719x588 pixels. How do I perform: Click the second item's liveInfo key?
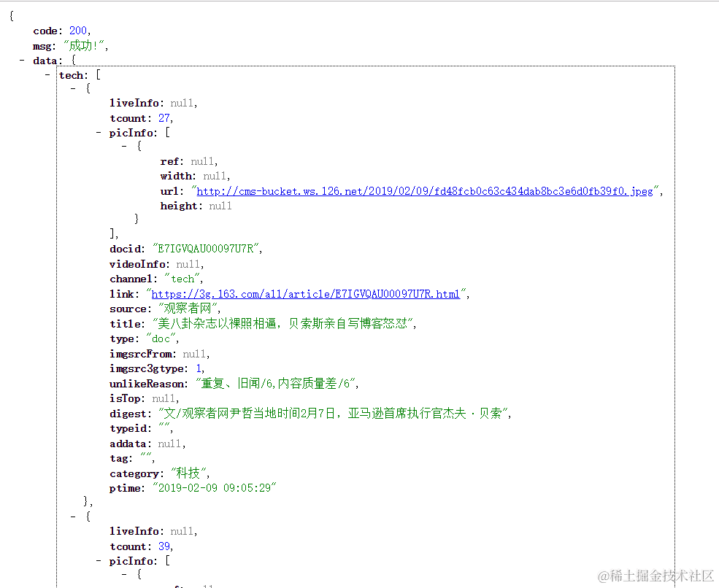(x=134, y=531)
